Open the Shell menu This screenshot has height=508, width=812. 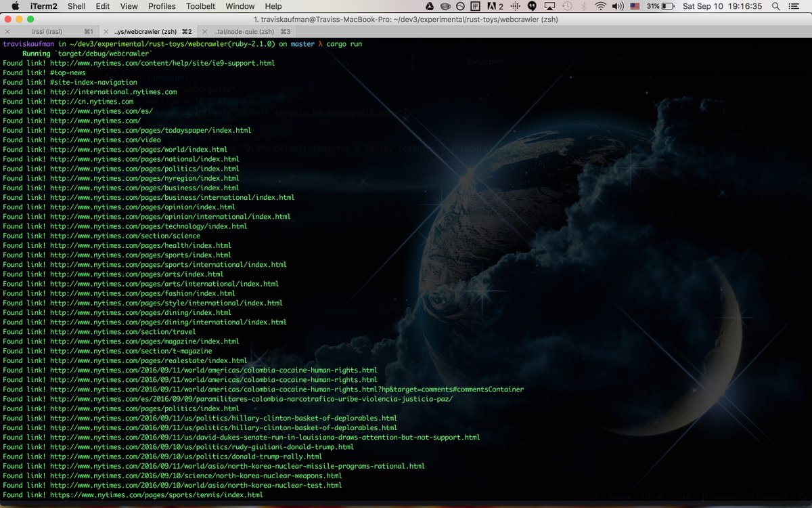coord(76,6)
